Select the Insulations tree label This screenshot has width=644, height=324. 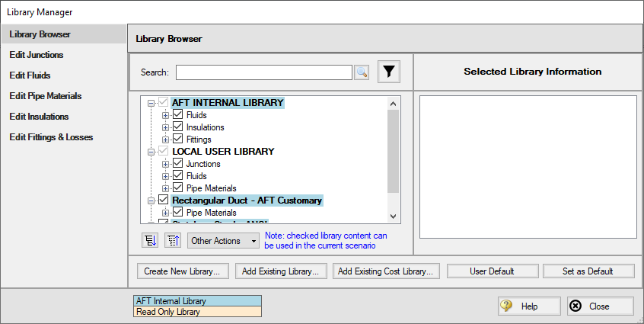(x=205, y=127)
